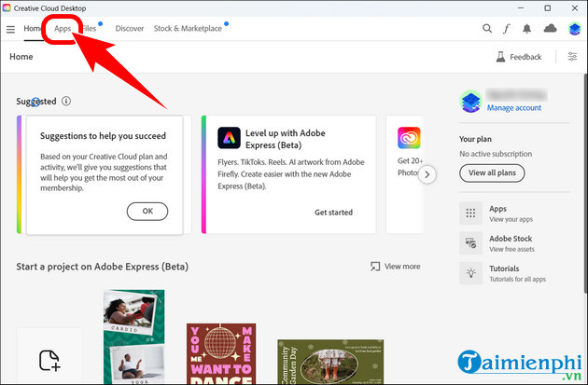
Task: Open the Community Garden Day template
Action: (330, 362)
